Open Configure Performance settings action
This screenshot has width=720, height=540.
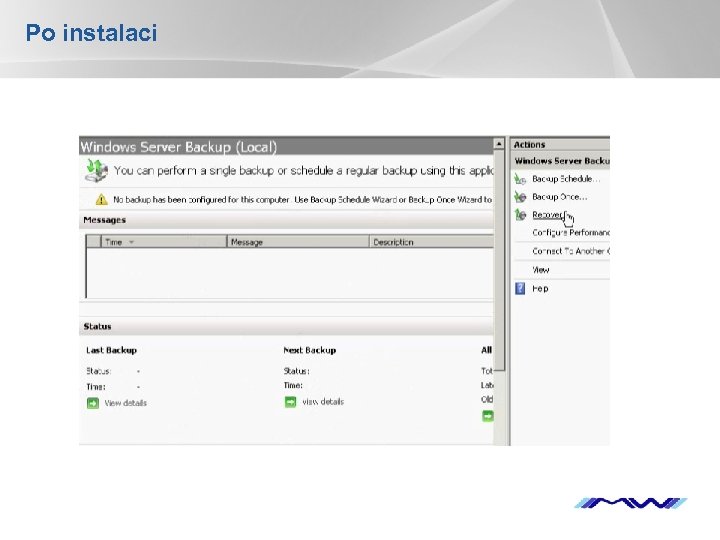pos(571,233)
